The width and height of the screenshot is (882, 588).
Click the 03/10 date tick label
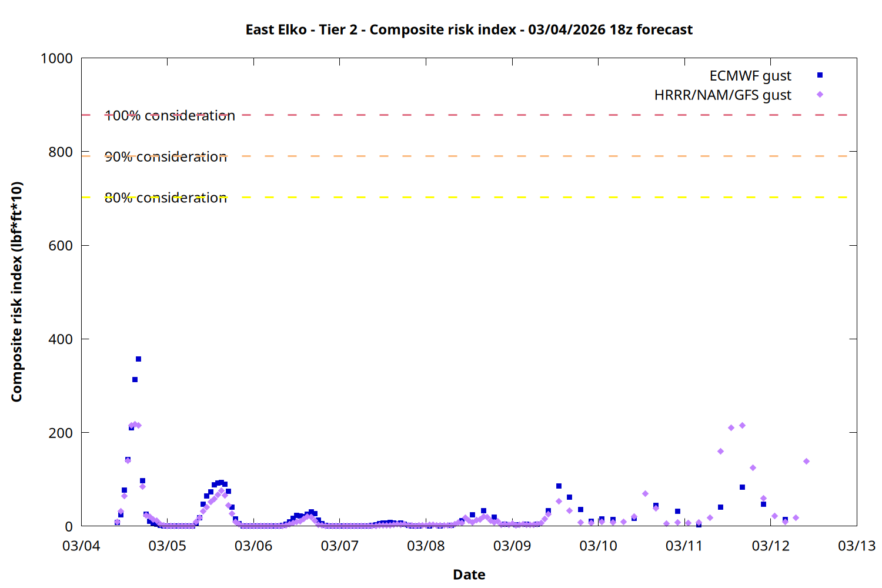(598, 546)
